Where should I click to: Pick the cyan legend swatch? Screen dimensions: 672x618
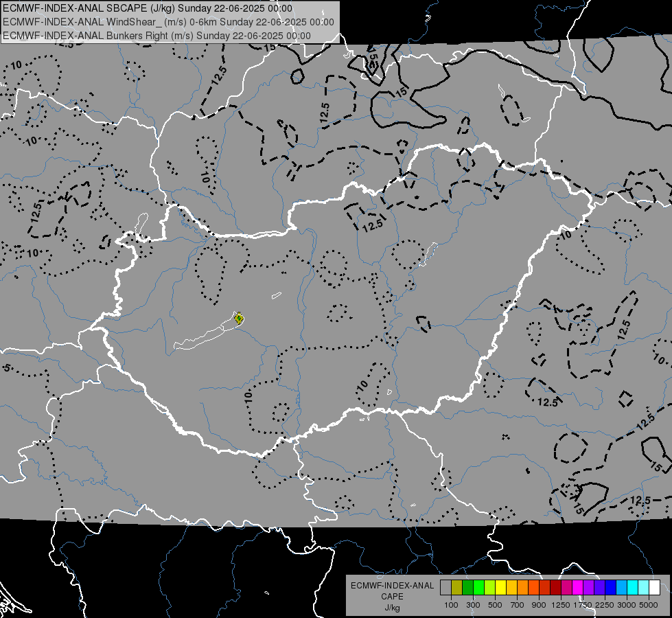click(633, 588)
